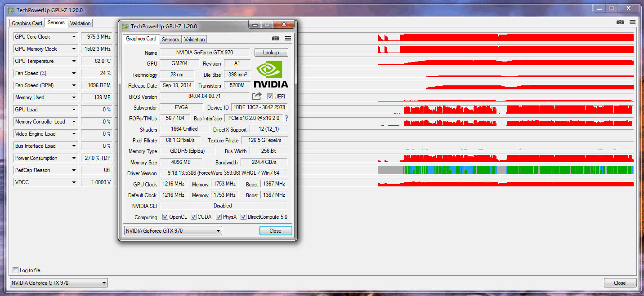Viewport: 644px width, 296px height.
Task: Click the Subvendor EVGA field
Action: [181, 107]
